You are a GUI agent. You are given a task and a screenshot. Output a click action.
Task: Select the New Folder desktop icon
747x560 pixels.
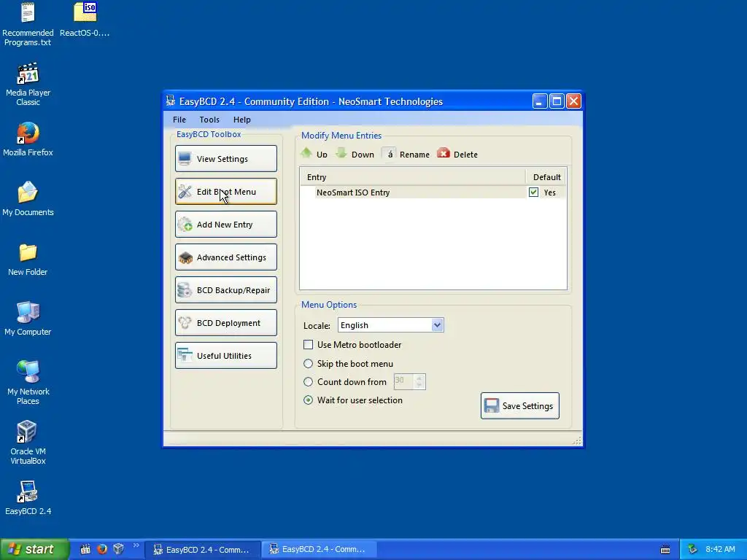[x=28, y=259]
